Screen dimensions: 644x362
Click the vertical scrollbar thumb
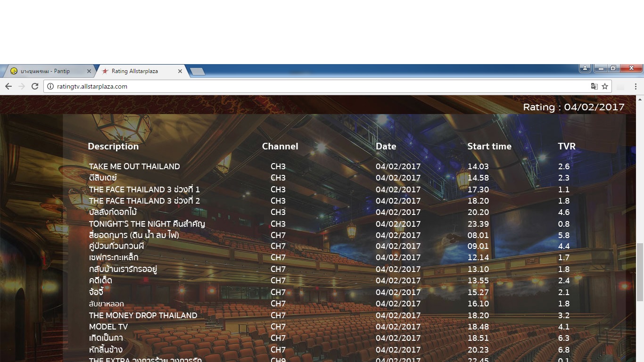click(640, 271)
